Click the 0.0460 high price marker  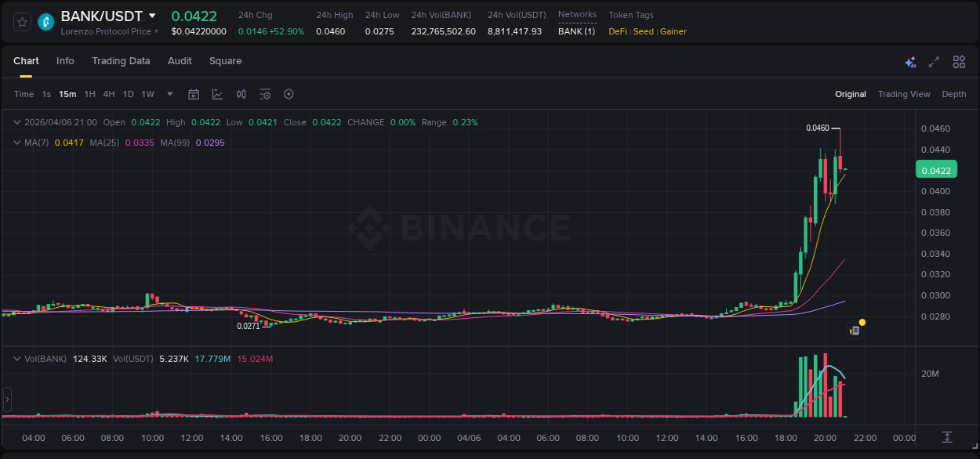click(x=817, y=128)
